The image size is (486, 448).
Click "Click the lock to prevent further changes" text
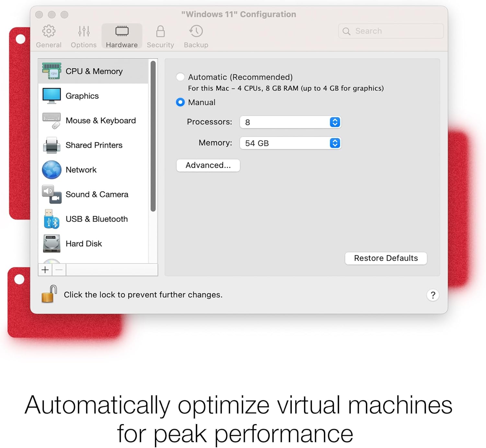click(x=143, y=295)
